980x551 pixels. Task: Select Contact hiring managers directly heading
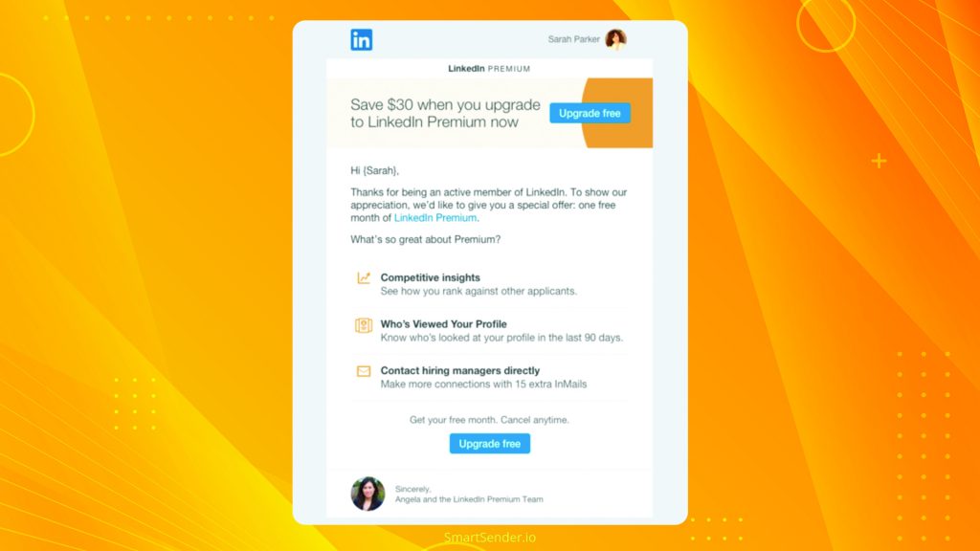coord(460,370)
